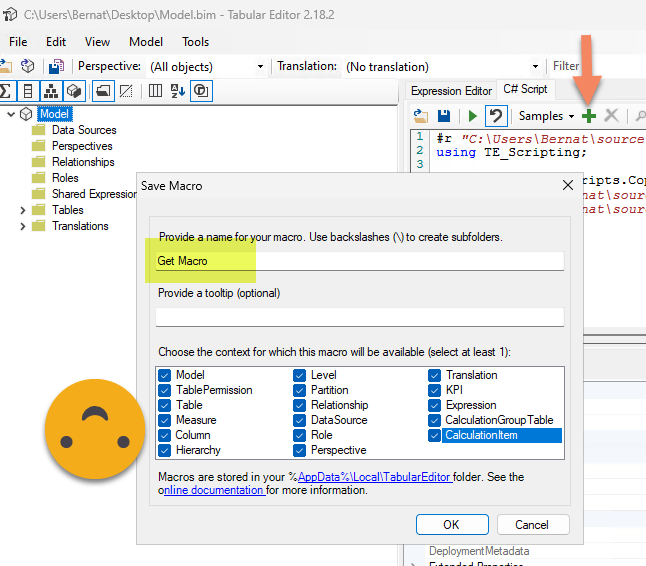
Task: Uncheck the CalculationItem checkbox
Action: pos(435,435)
